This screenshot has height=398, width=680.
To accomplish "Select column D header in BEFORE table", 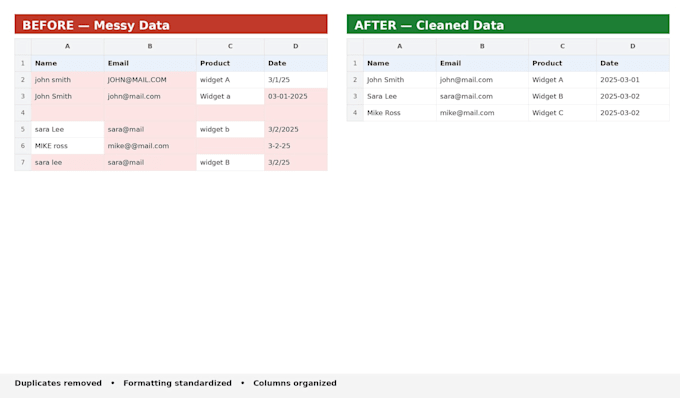I will pos(296,46).
